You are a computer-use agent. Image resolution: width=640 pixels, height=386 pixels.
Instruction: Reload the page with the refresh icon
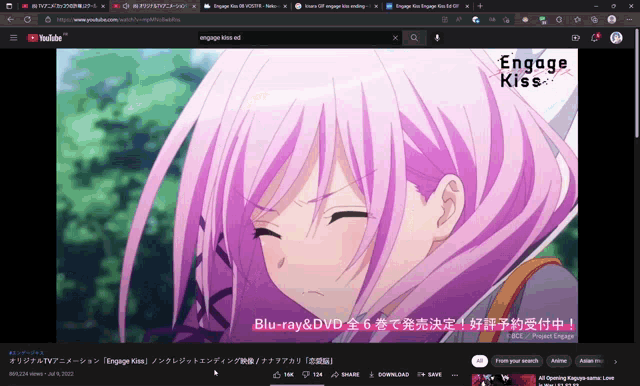point(27,19)
